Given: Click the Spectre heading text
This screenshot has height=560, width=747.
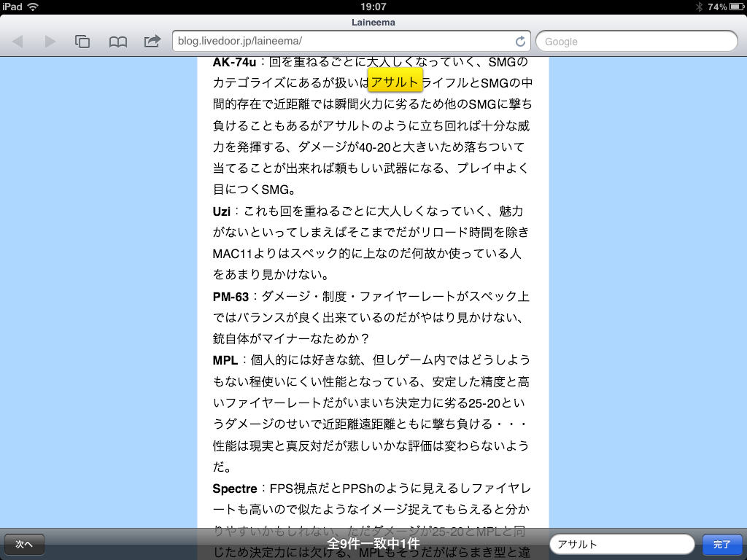Looking at the screenshot, I should [x=235, y=489].
